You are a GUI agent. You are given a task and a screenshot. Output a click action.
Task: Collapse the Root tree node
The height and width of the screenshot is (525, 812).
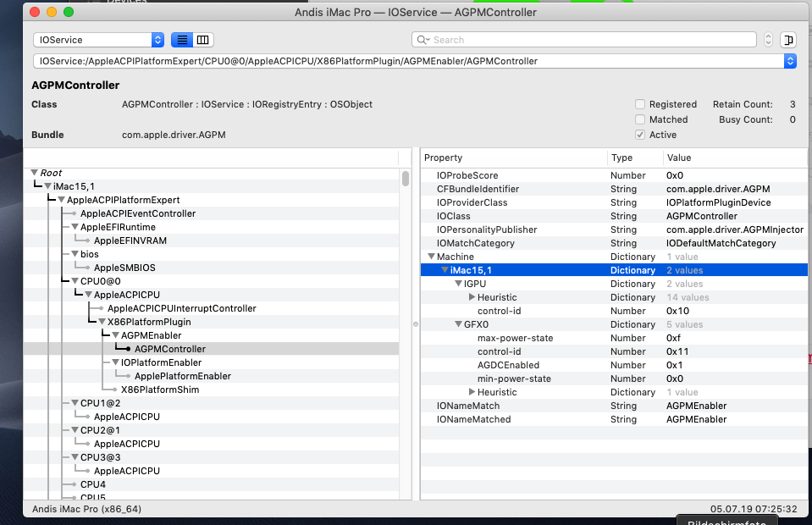click(34, 173)
